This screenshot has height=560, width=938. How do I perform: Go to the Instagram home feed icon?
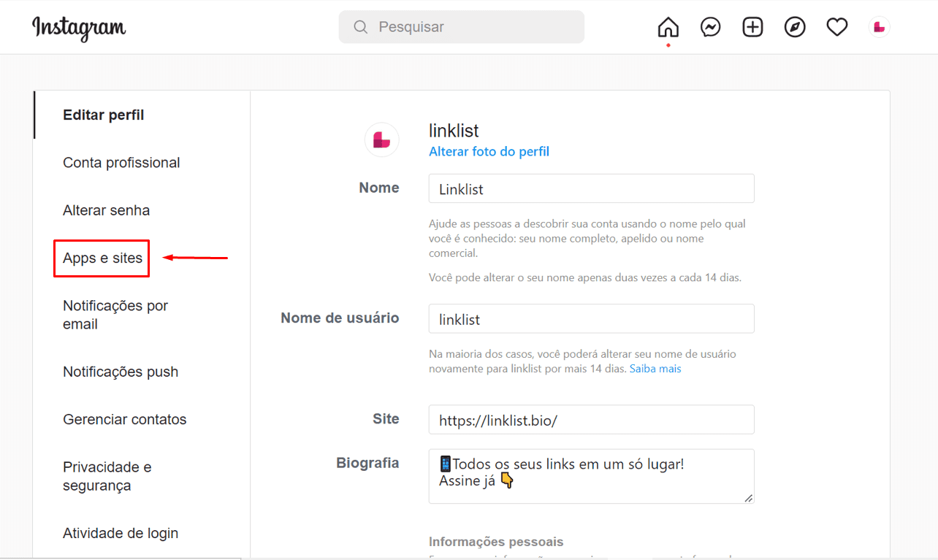(x=668, y=27)
